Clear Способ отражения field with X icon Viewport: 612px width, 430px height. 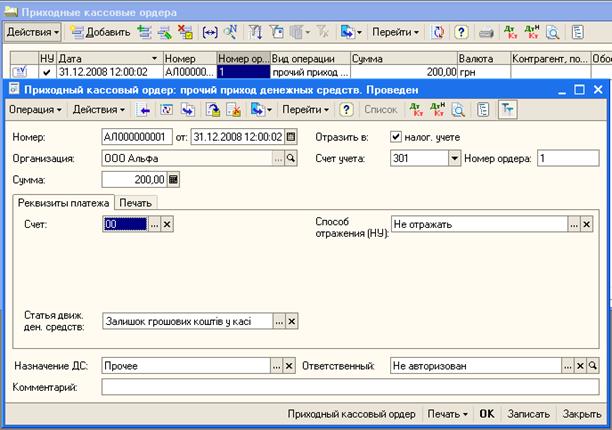coord(589,225)
